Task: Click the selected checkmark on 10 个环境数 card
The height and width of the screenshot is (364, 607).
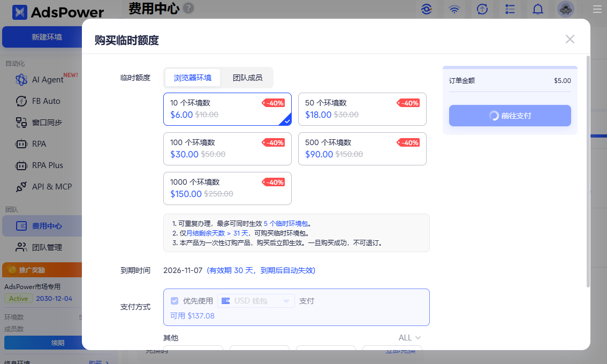Action: 287,121
